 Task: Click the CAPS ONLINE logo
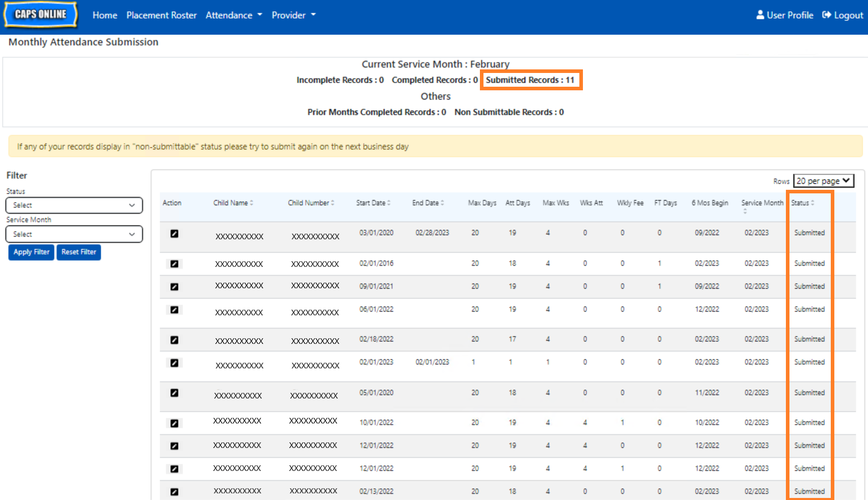pyautogui.click(x=41, y=15)
